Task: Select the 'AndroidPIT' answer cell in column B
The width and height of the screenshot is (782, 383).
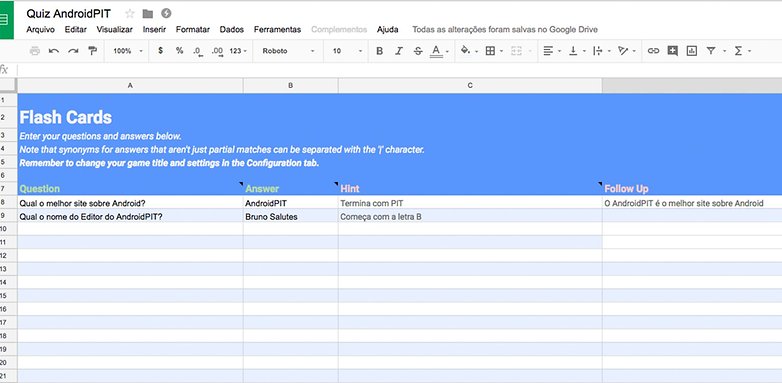Action: click(290, 203)
